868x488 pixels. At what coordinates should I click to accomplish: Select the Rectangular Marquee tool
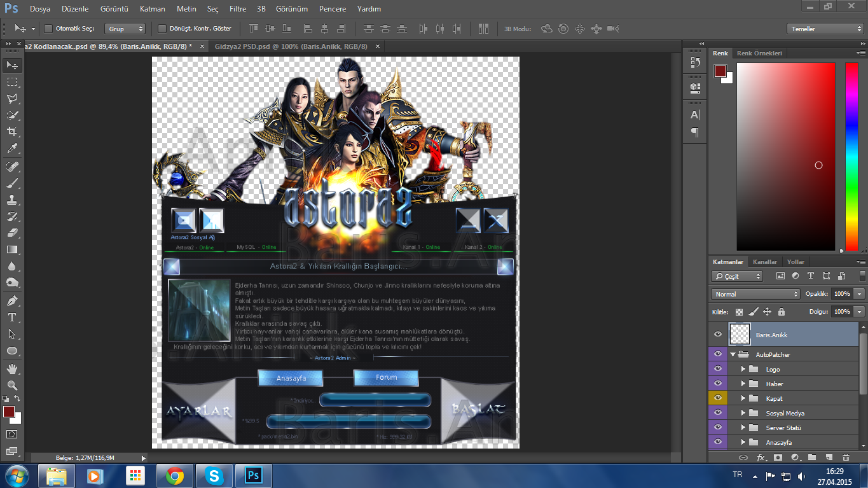coord(12,82)
